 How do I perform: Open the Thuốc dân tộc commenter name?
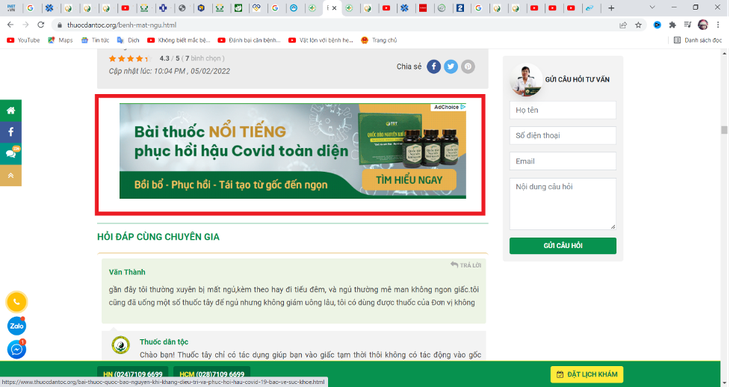pyautogui.click(x=164, y=342)
